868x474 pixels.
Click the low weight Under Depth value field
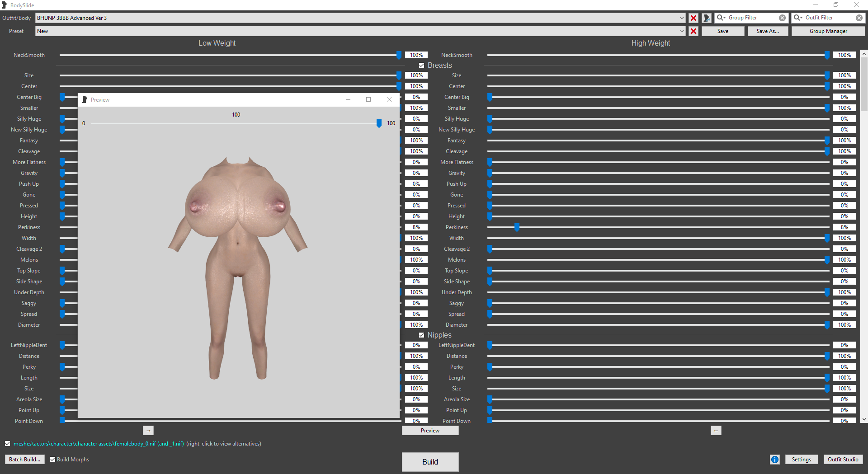[416, 292]
